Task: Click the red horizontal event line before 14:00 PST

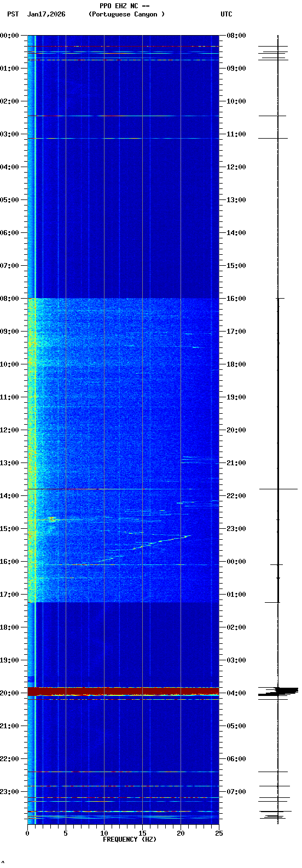Action: [123, 489]
